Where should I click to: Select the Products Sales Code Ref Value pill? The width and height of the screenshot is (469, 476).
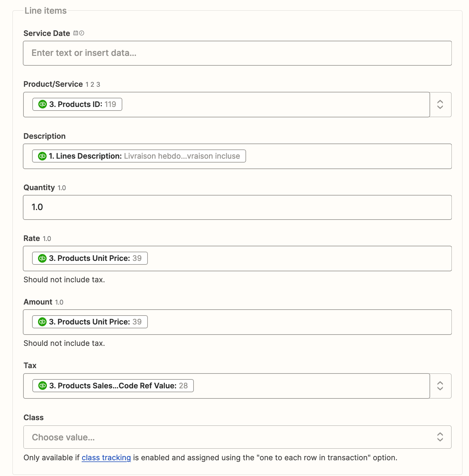click(x=113, y=386)
